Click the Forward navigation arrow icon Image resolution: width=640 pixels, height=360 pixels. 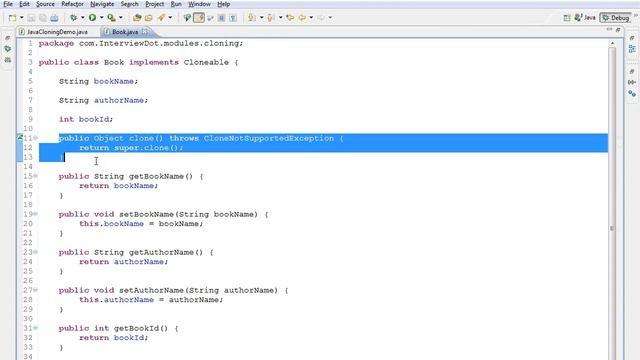click(321, 18)
